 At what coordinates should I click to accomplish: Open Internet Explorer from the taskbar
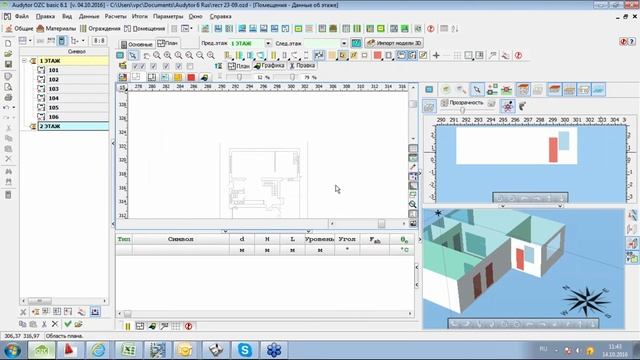(x=98, y=350)
